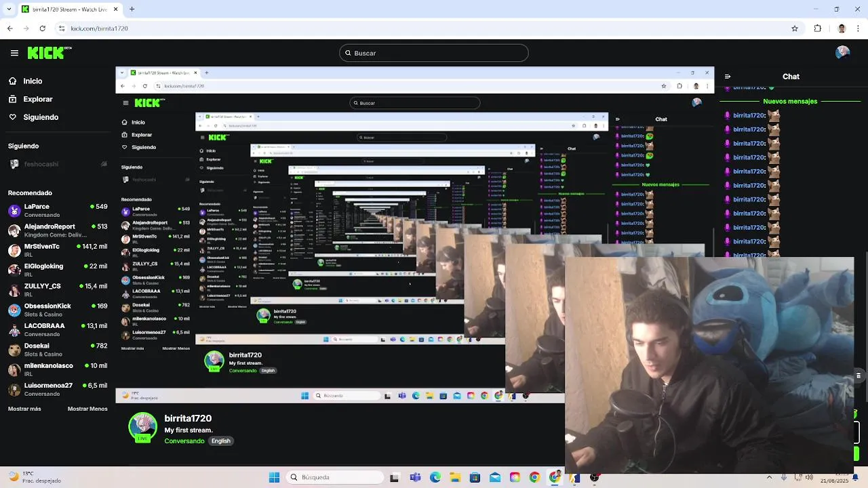Image resolution: width=868 pixels, height=488 pixels.
Task: Launch Microsoft Edge from the taskbar
Action: pos(435,477)
